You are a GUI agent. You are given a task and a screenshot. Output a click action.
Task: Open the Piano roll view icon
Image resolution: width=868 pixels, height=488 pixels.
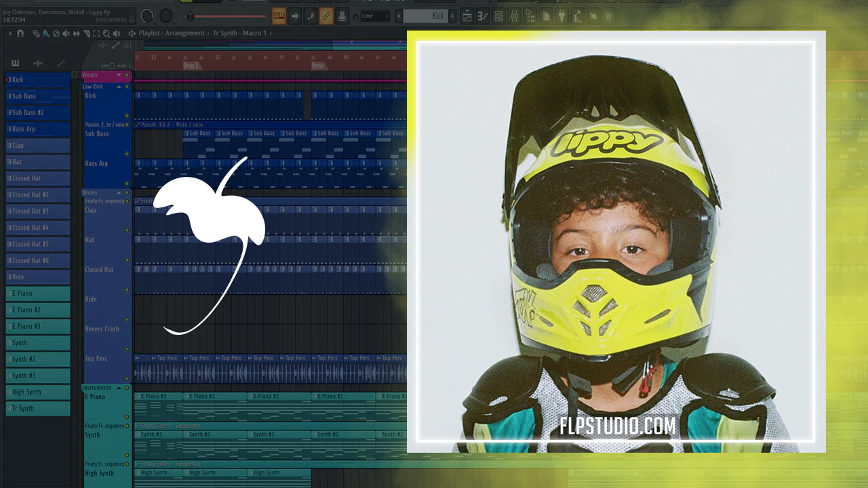click(483, 16)
